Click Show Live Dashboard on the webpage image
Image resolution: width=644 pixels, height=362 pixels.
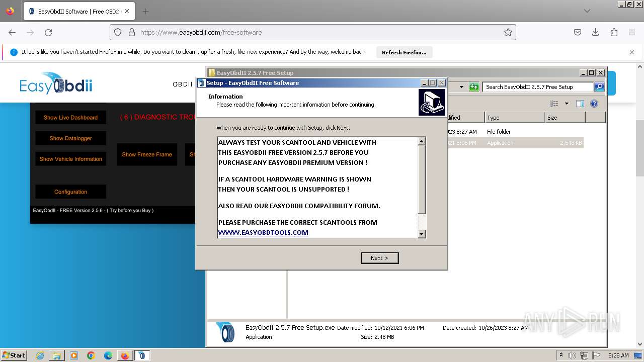tap(70, 117)
